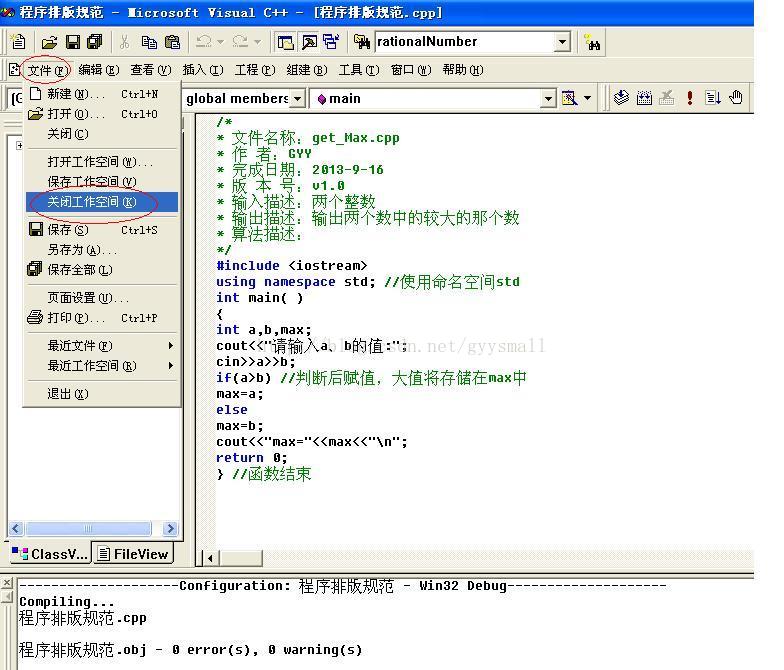Screen dimensions: 784x670
Task: Choose 另存为(A) menu item
Action: point(102,250)
